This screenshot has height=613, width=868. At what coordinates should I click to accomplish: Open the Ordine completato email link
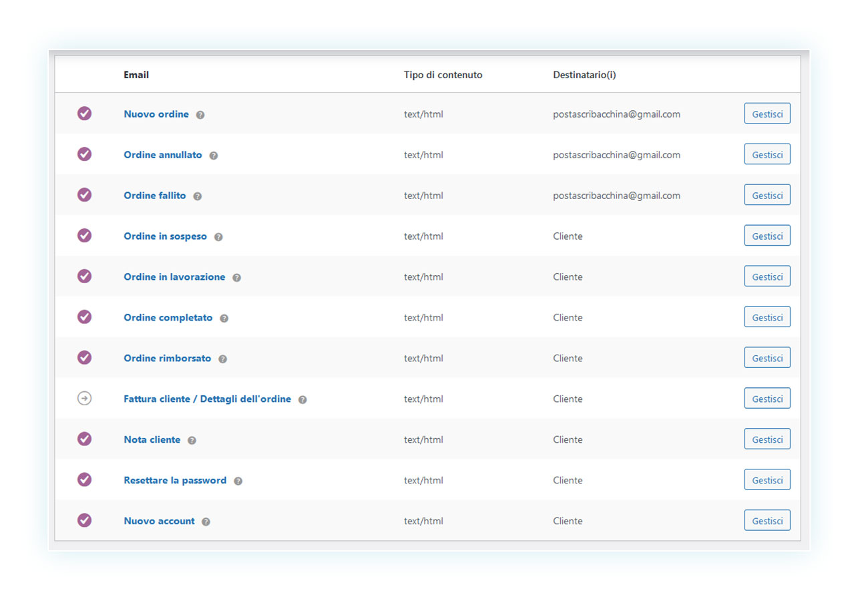pos(168,318)
